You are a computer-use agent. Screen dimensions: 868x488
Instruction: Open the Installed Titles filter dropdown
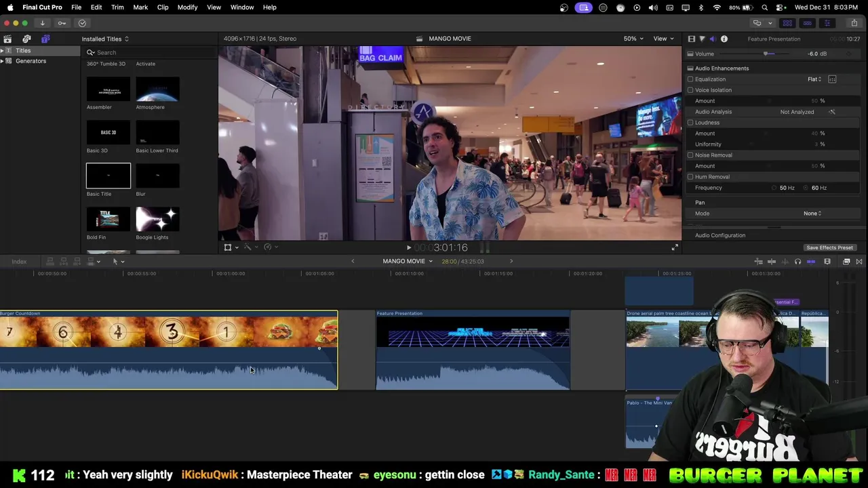coord(105,39)
